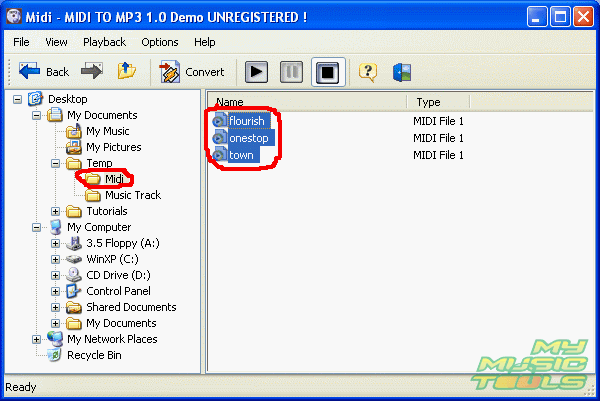Click the WinXP (C:) drive icon

coord(73,259)
